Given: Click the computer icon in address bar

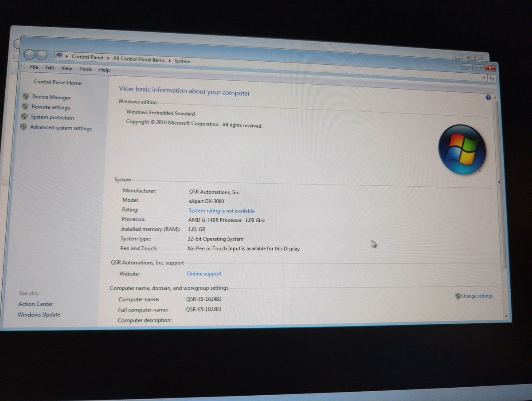Looking at the screenshot, I should (59, 55).
